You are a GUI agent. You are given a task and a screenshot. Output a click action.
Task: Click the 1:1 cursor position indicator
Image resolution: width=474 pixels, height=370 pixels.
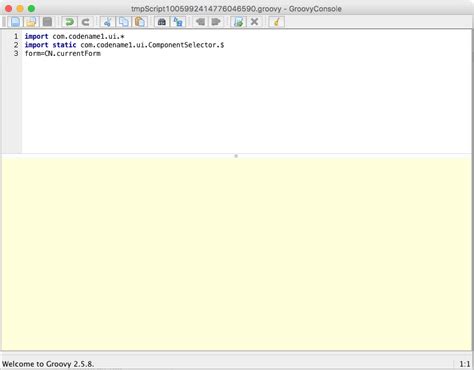[x=465, y=364]
